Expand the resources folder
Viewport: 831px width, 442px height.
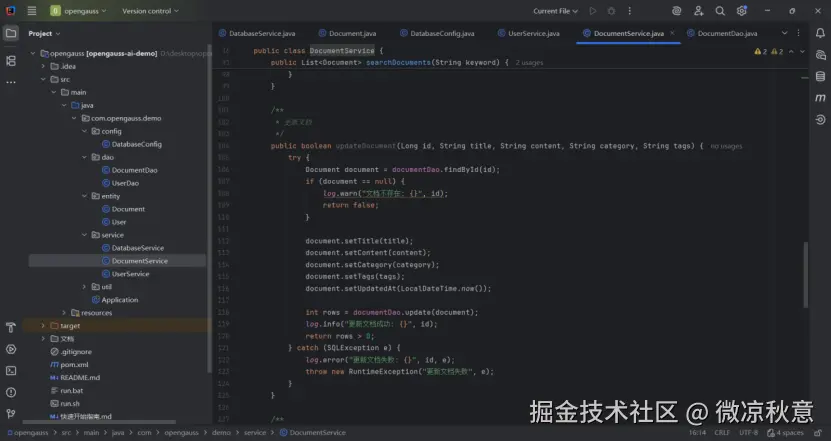click(x=64, y=313)
